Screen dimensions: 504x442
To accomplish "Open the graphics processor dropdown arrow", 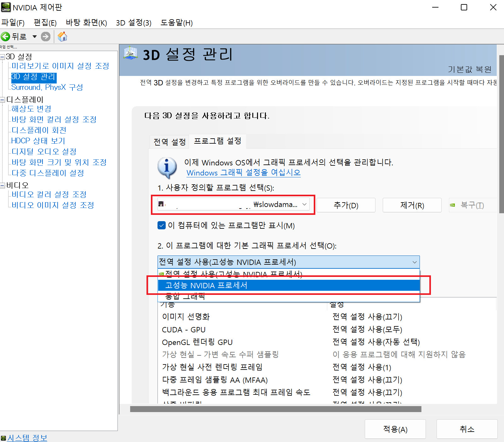I will (x=415, y=262).
